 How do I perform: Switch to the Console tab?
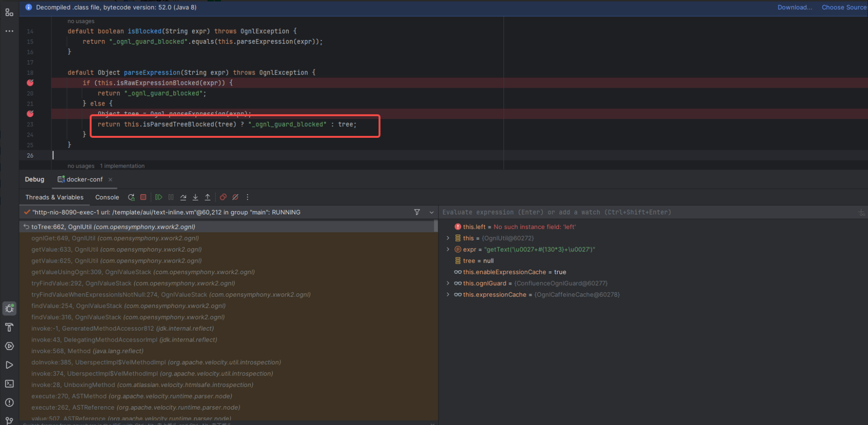tap(107, 197)
